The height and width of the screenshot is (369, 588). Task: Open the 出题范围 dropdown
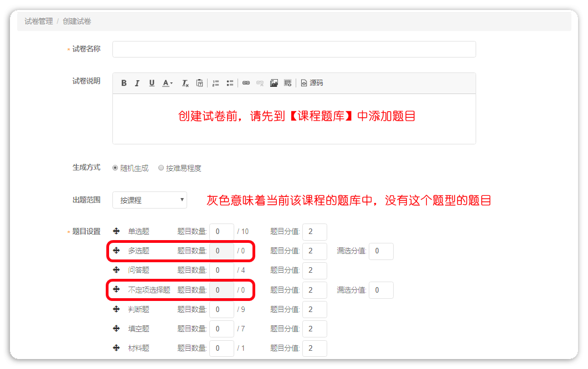[x=149, y=200]
